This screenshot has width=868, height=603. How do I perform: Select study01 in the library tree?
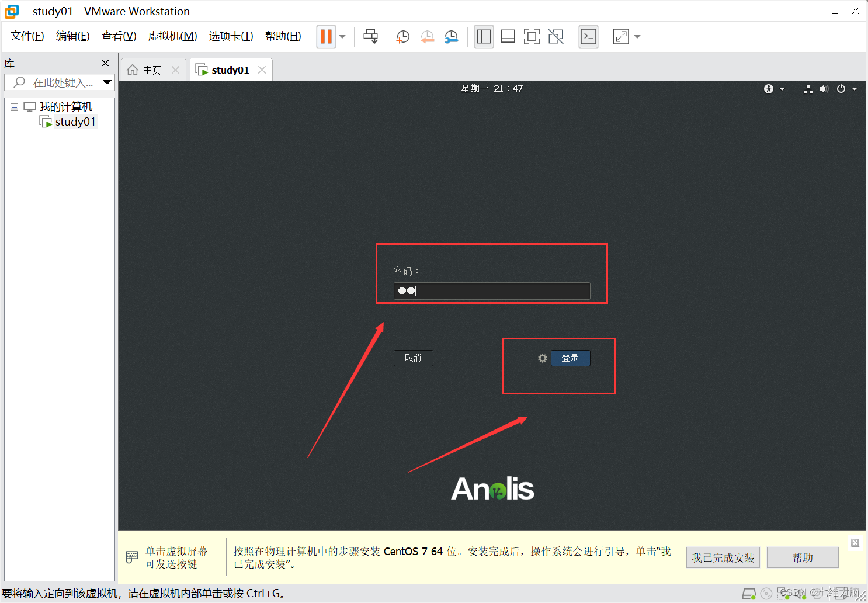click(x=75, y=122)
